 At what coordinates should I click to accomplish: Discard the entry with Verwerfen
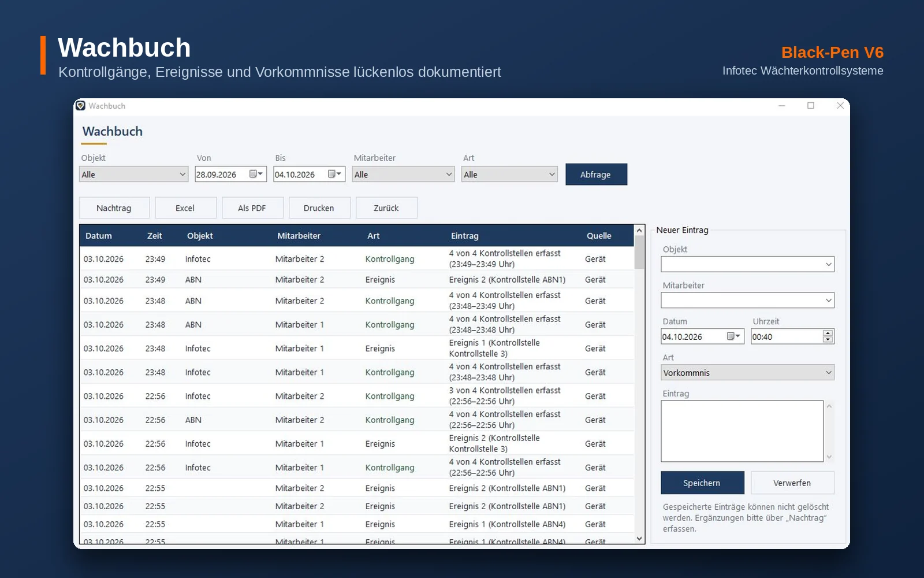coord(792,483)
